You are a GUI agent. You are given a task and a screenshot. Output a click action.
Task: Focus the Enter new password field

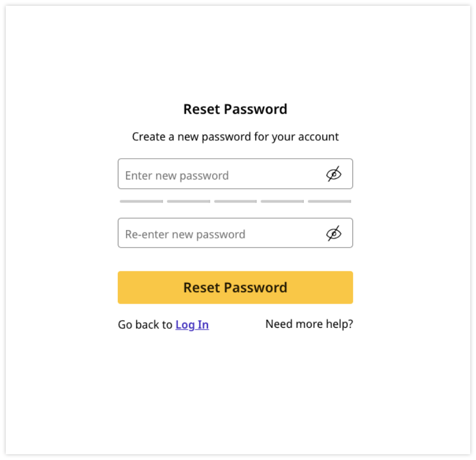tap(235, 174)
